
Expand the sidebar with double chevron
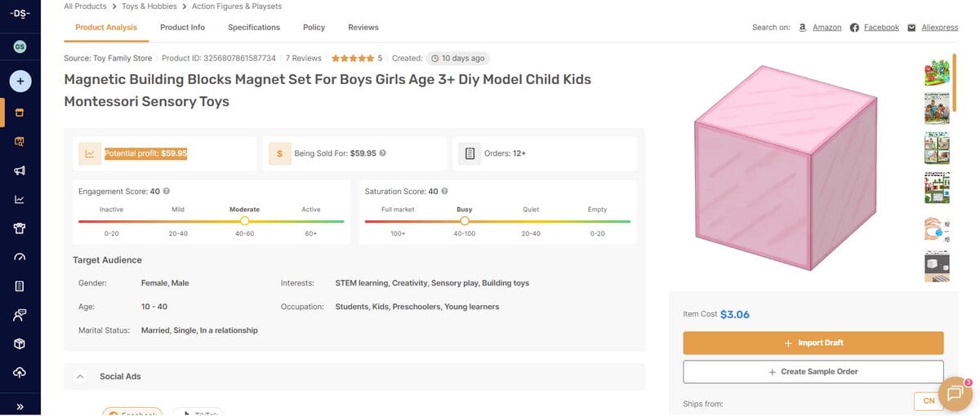pos(20,405)
